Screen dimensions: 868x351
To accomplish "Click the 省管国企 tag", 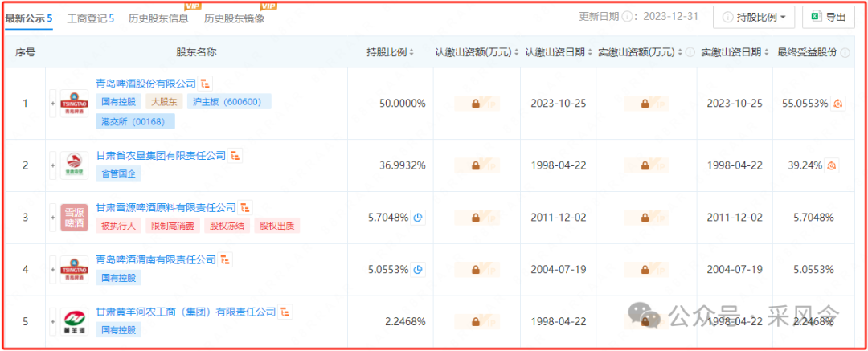I will [x=119, y=173].
